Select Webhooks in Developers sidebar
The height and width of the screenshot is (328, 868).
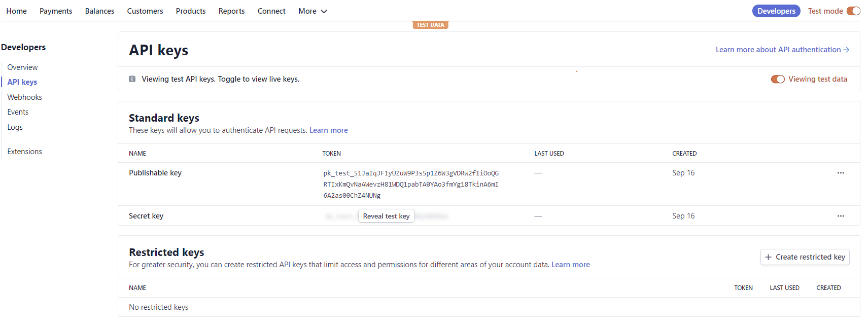click(x=24, y=97)
